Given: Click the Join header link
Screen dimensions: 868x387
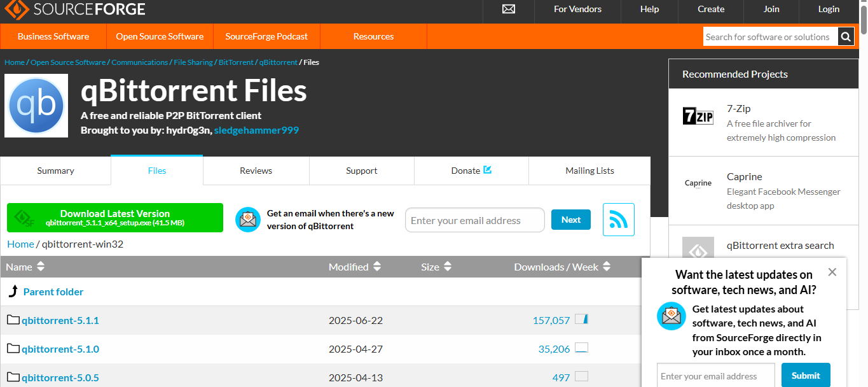Looking at the screenshot, I should pyautogui.click(x=771, y=9).
